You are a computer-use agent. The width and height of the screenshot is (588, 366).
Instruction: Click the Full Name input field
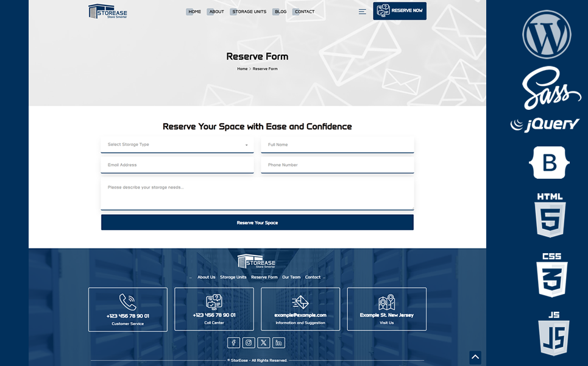coord(338,145)
